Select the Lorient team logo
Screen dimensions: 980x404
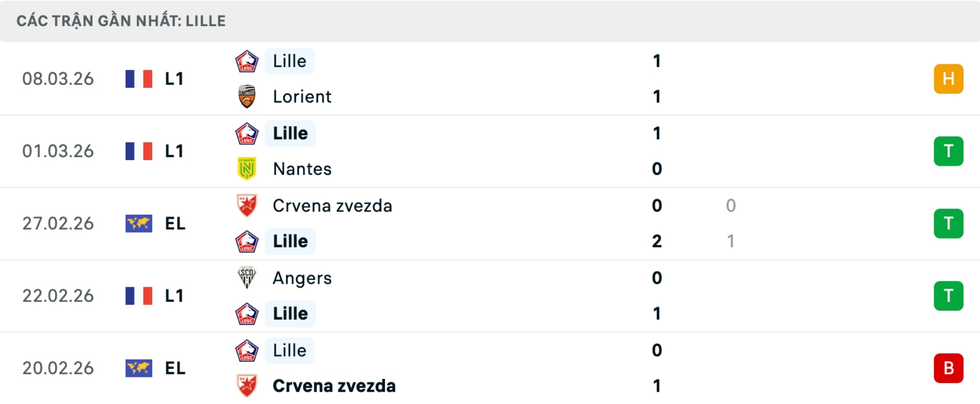[x=247, y=96]
